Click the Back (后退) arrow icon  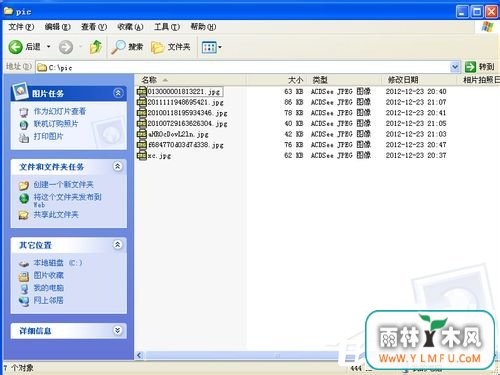(15, 47)
